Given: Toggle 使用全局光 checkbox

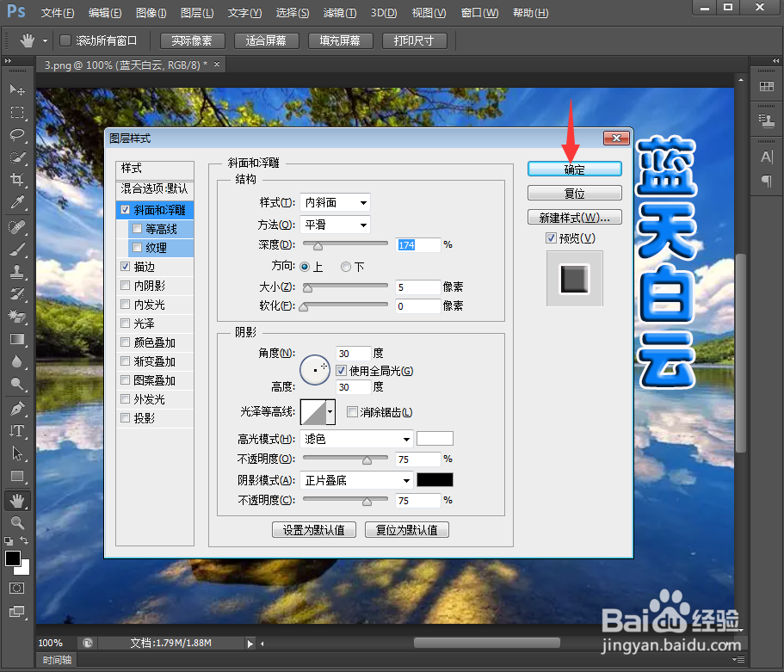Looking at the screenshot, I should click(x=341, y=371).
